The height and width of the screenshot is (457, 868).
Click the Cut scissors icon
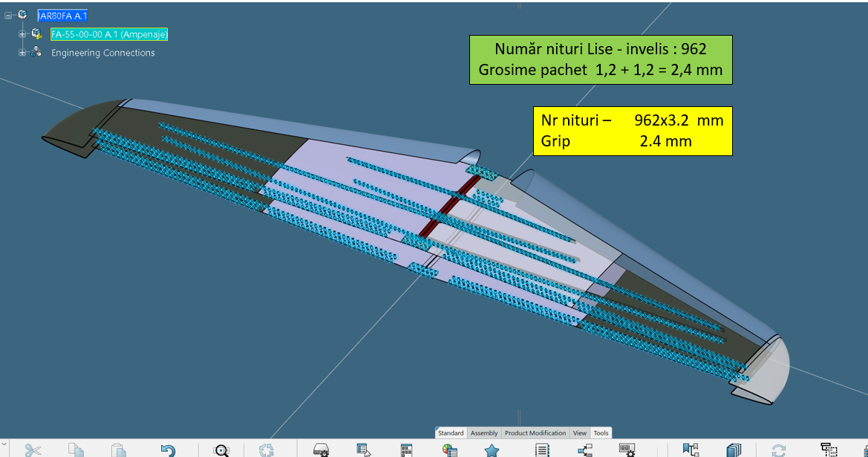33,450
